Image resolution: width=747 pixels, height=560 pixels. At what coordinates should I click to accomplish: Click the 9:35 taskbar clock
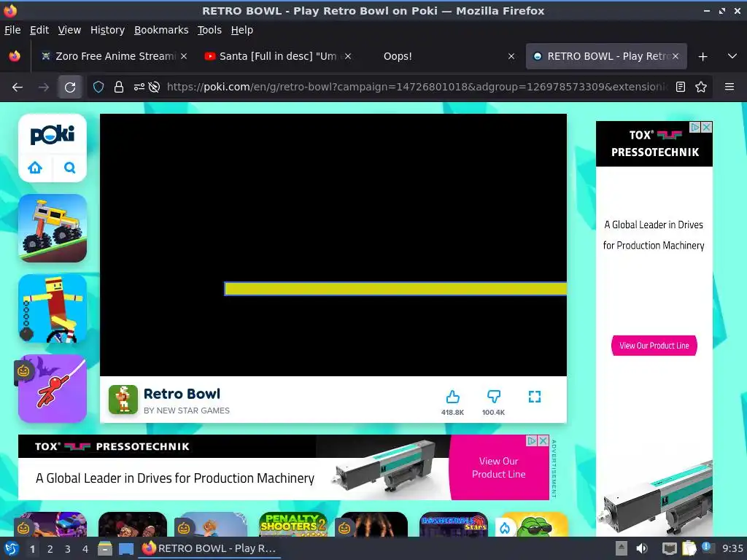pyautogui.click(x=732, y=548)
